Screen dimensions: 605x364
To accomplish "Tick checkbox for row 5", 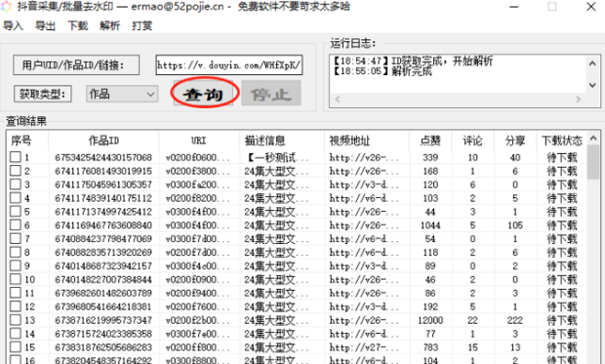I will 16,212.
